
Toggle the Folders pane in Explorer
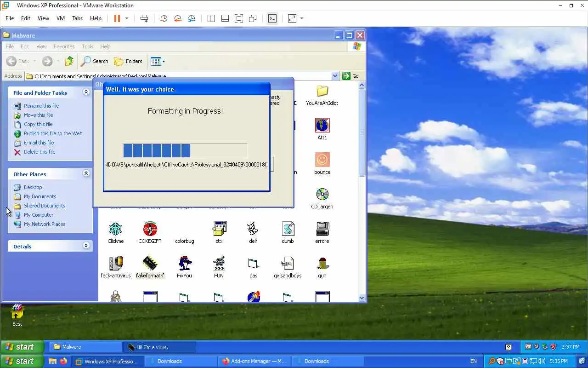(128, 61)
